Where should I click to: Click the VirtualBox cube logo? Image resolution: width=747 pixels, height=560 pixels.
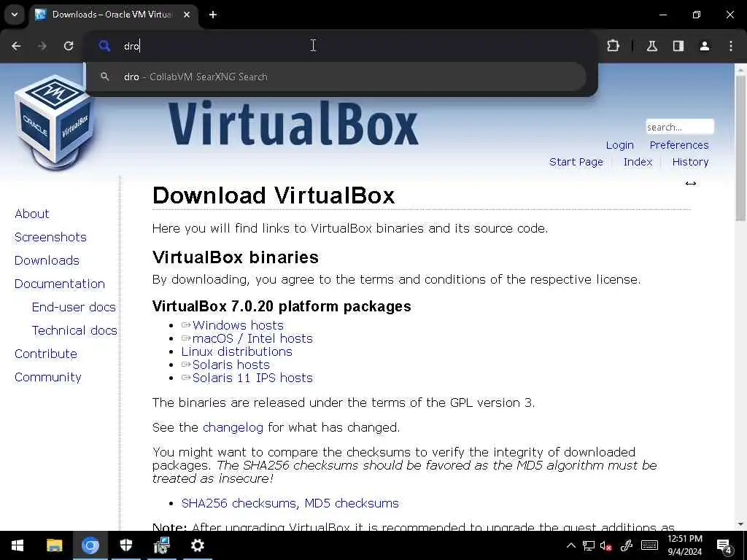(53, 122)
